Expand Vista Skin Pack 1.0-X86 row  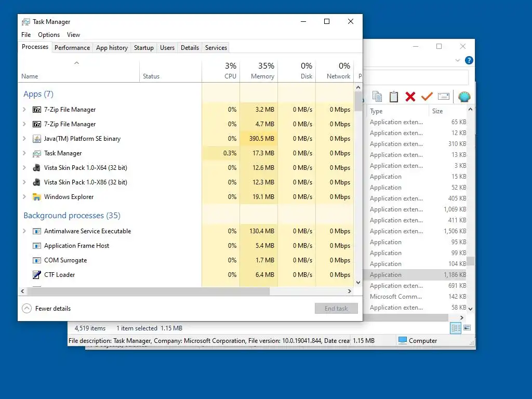click(x=24, y=182)
